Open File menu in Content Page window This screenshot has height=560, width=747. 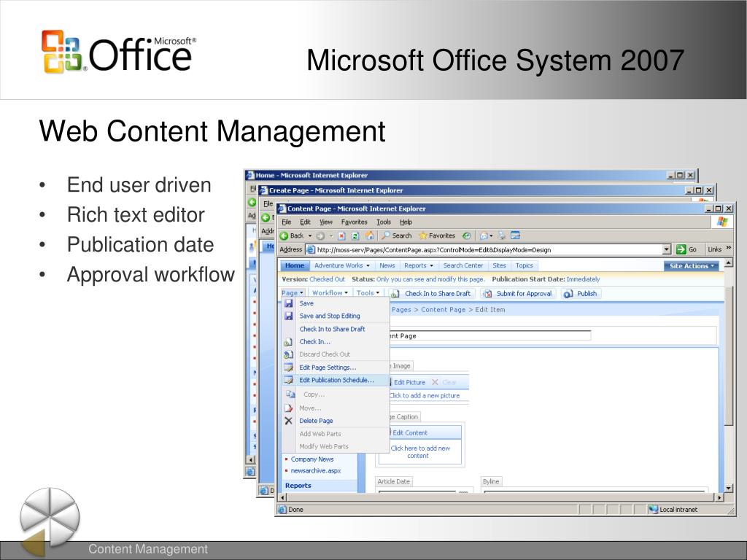click(286, 222)
